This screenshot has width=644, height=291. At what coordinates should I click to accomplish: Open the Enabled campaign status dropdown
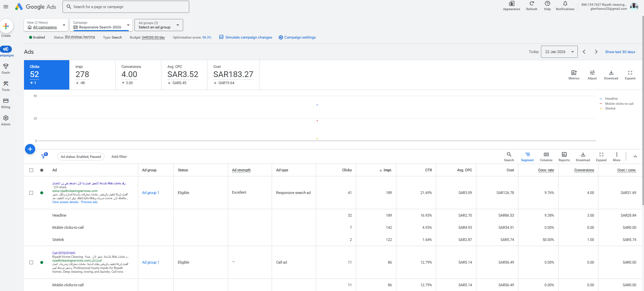pos(37,38)
